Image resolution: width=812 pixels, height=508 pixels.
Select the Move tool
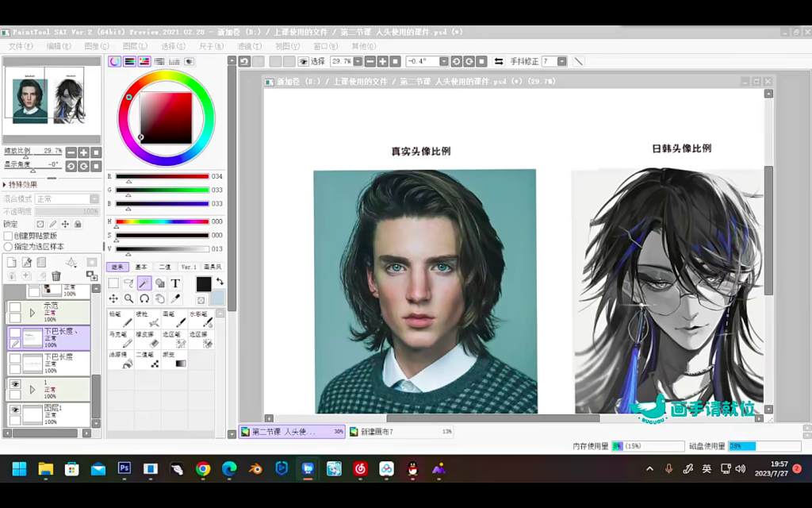(113, 298)
